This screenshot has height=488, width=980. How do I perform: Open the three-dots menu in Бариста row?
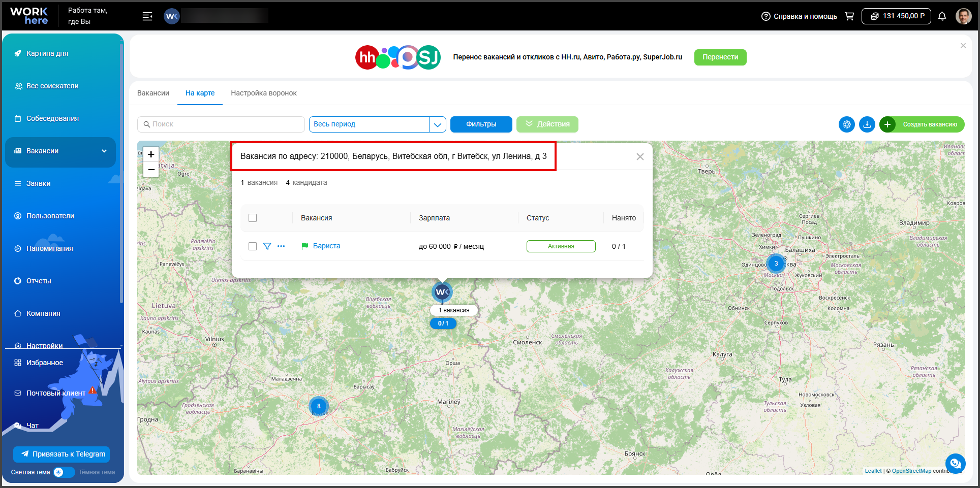[x=281, y=246]
